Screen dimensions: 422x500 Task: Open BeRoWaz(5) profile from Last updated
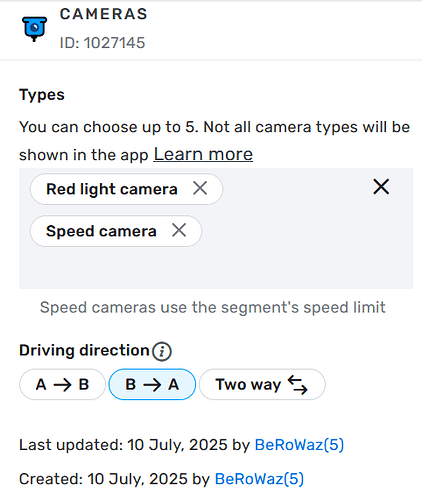(x=299, y=445)
